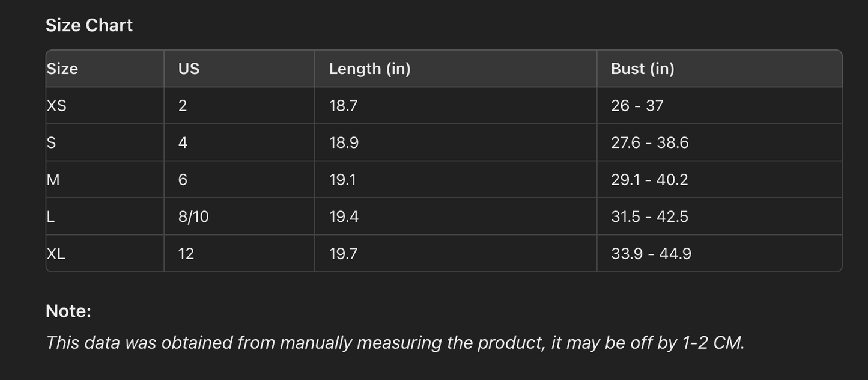Click the US size 12 cell
The height and width of the screenshot is (380, 868).
pyautogui.click(x=186, y=254)
